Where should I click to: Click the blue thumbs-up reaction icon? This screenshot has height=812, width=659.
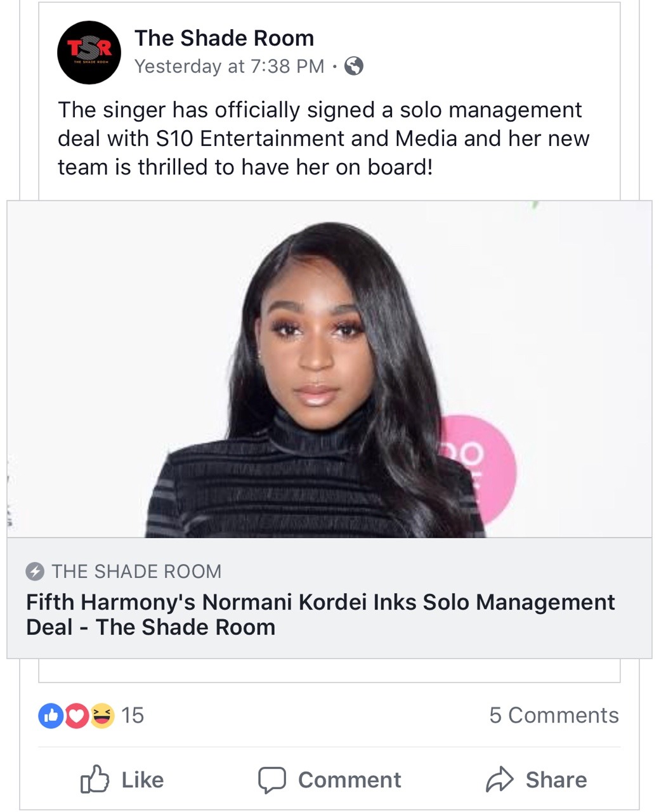pyautogui.click(x=50, y=716)
